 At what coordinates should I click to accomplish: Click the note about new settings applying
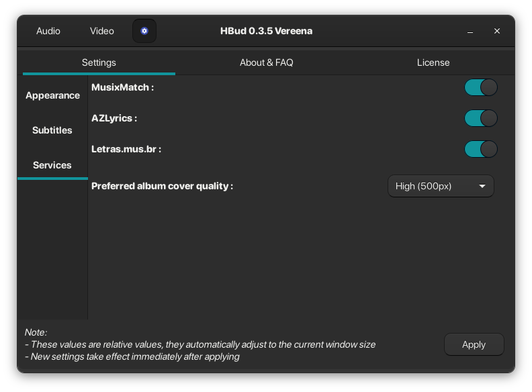[132, 356]
